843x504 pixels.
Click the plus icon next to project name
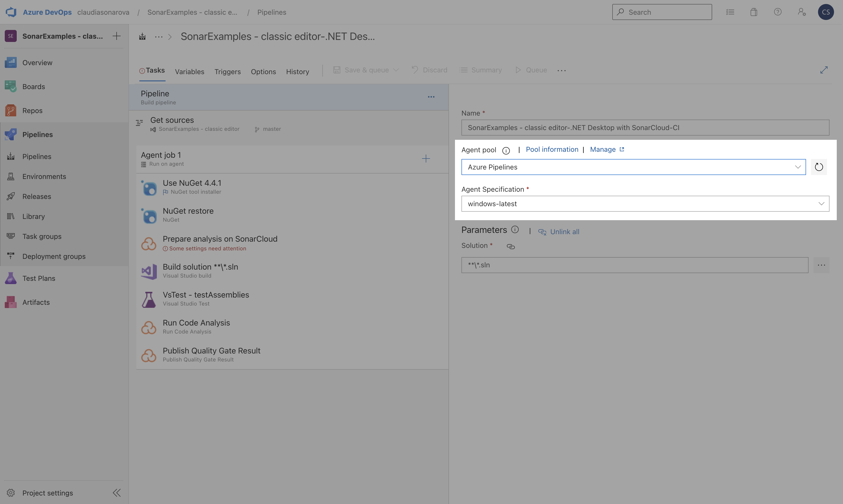tap(117, 36)
